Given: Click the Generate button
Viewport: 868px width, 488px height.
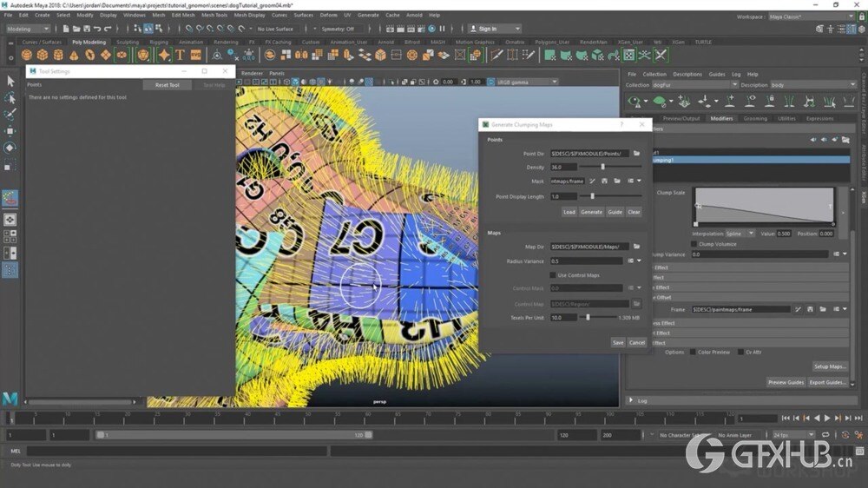Looking at the screenshot, I should 591,212.
